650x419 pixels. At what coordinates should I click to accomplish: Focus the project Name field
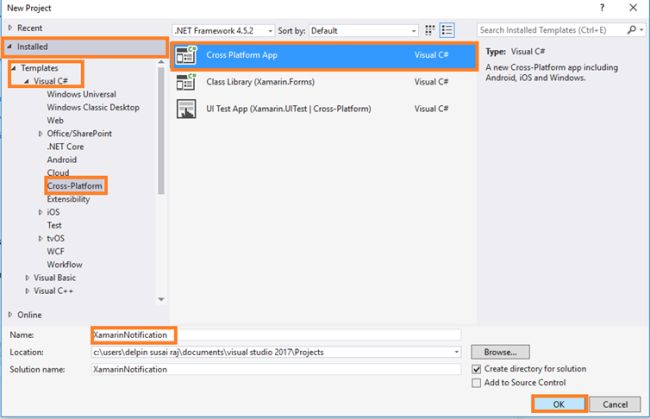276,335
